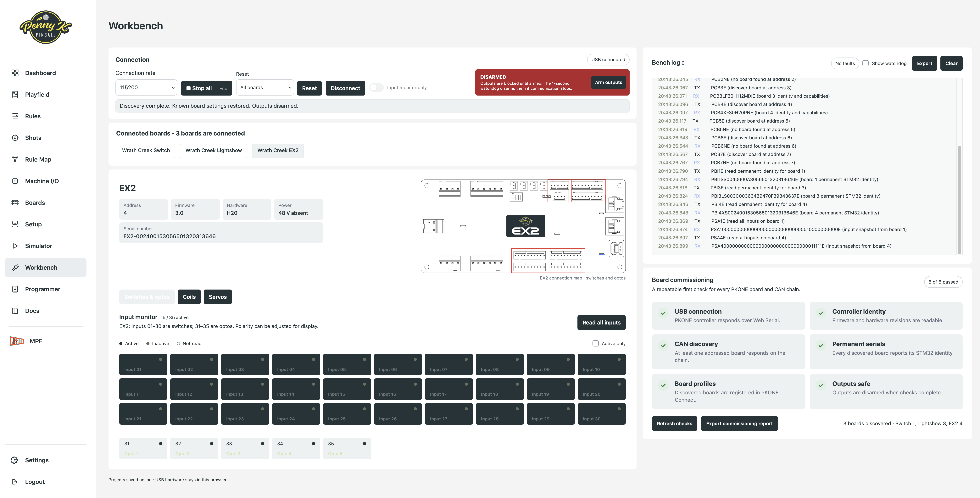Click the Docs book icon
Screen dimensions: 980x498
tap(15, 311)
